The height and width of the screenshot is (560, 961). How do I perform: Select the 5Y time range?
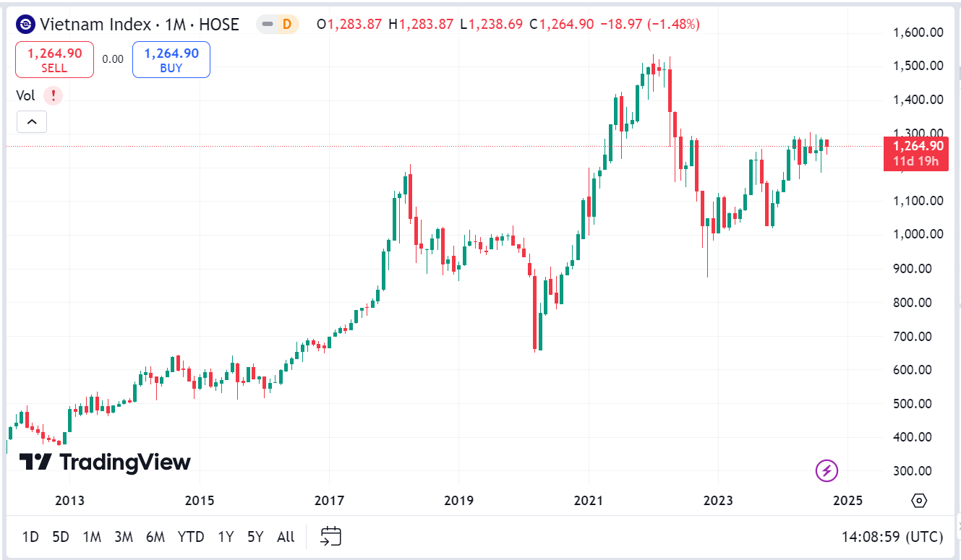255,537
